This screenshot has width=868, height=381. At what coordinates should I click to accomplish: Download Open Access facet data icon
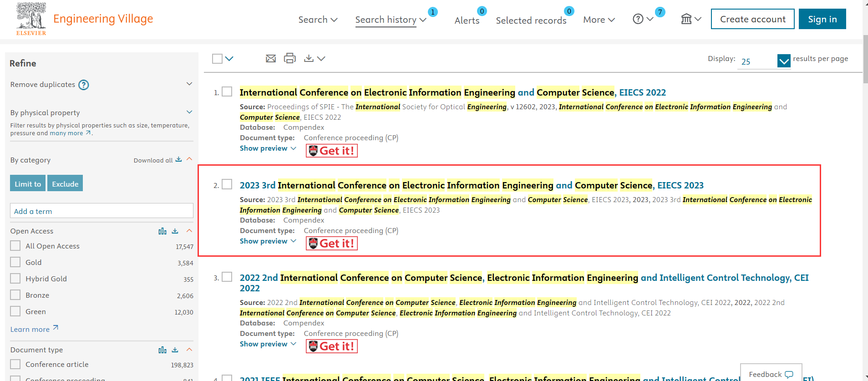175,231
